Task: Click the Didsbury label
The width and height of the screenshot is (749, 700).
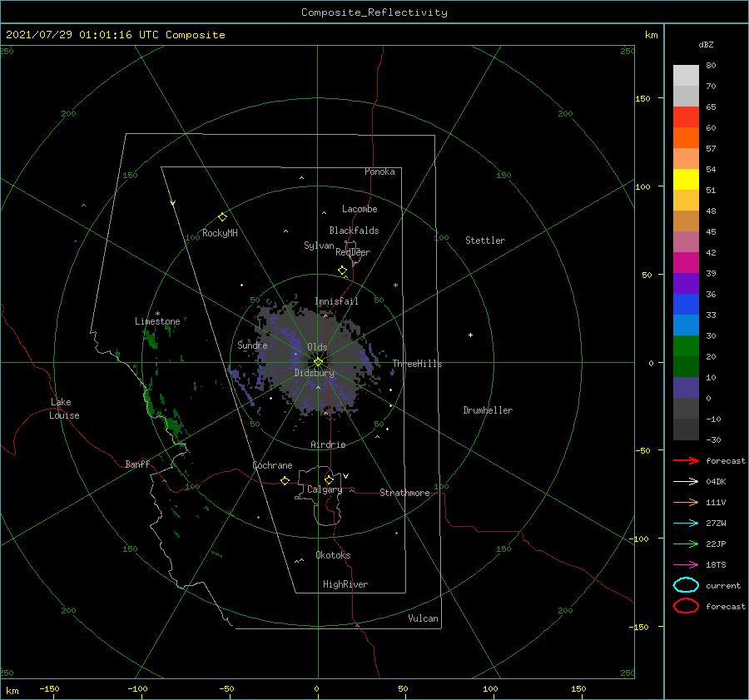Action: pos(315,373)
